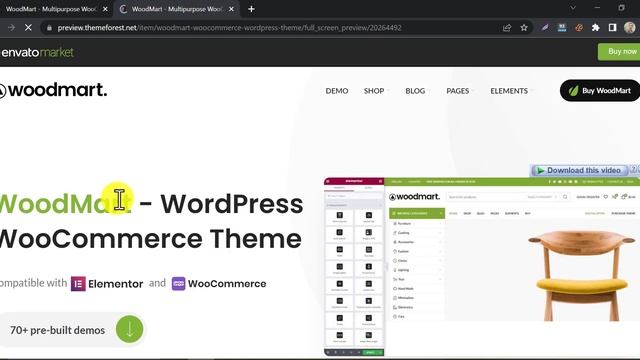Expand the PAGES menu
The width and height of the screenshot is (640, 360).
pos(460,91)
